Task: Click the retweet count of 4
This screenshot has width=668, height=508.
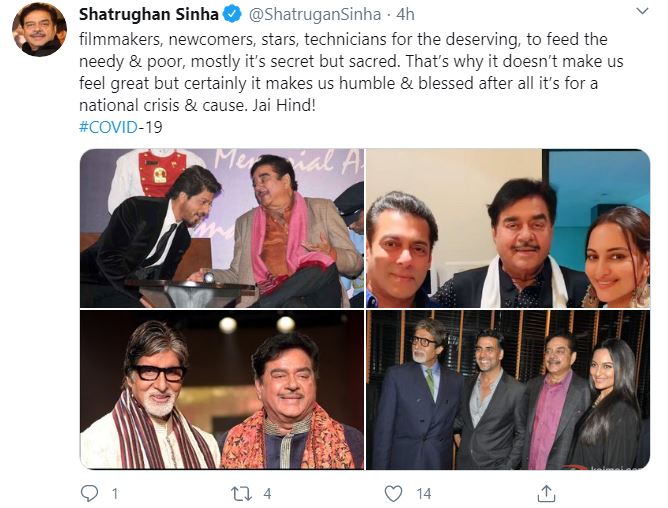Action: tap(265, 492)
